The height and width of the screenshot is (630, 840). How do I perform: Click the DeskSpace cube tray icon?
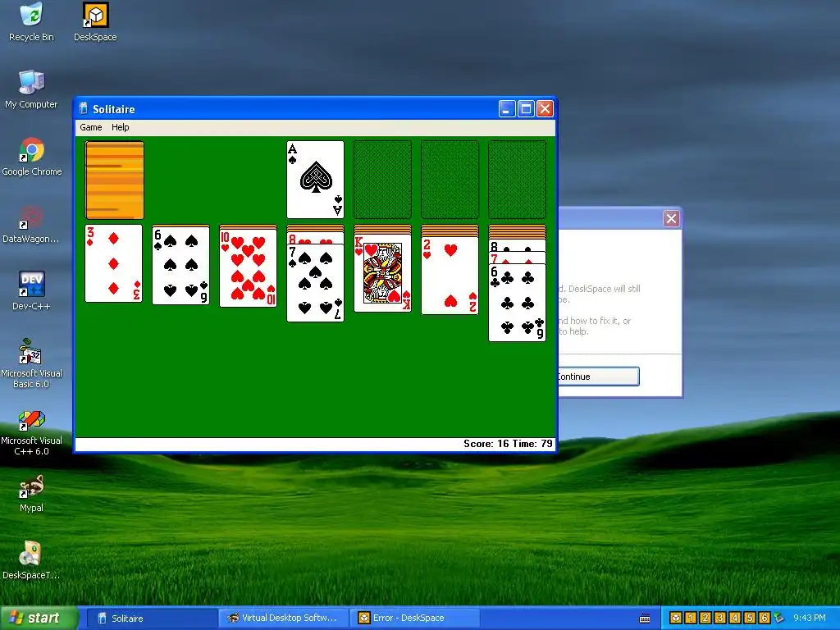click(x=676, y=618)
